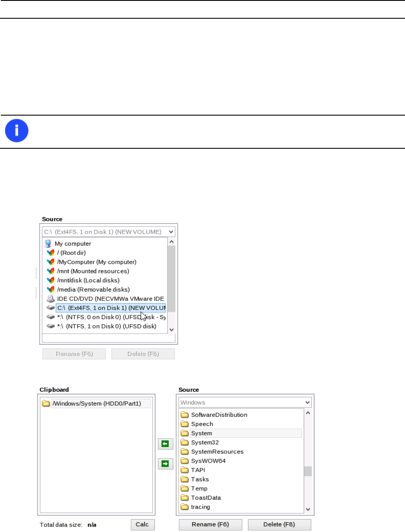Click the IDE CD/DVD disc icon
The height and width of the screenshot is (532, 405).
click(51, 299)
